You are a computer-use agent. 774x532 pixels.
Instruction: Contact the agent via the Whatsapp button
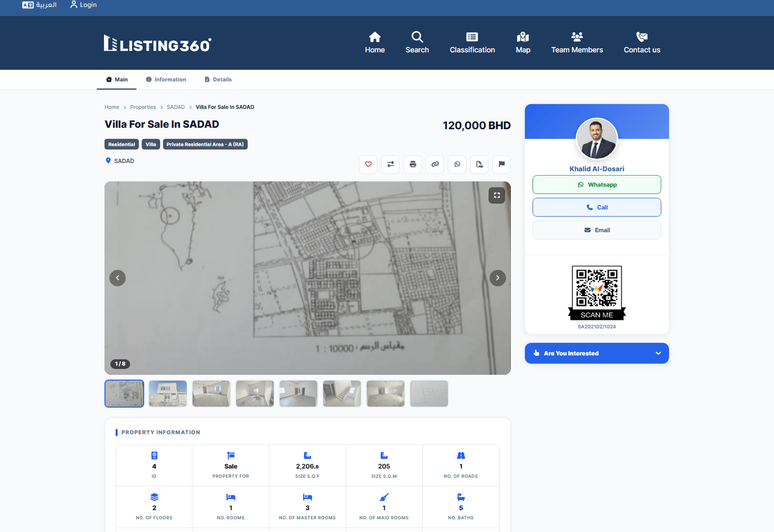[597, 185]
